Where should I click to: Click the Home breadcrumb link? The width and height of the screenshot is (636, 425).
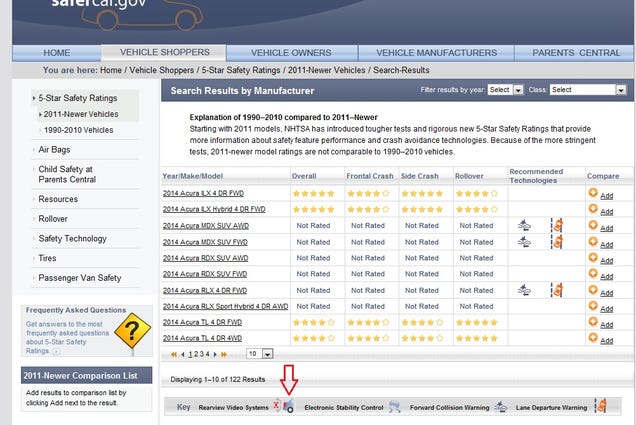pos(111,70)
